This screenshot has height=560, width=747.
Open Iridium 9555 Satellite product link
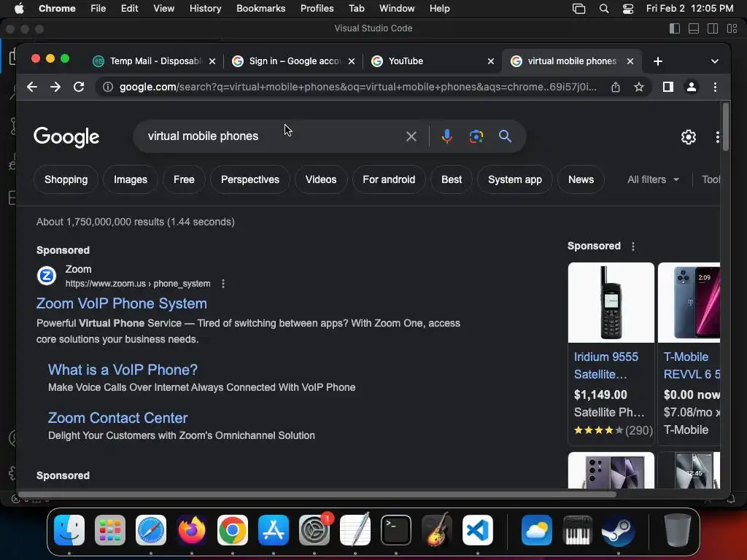coord(606,365)
